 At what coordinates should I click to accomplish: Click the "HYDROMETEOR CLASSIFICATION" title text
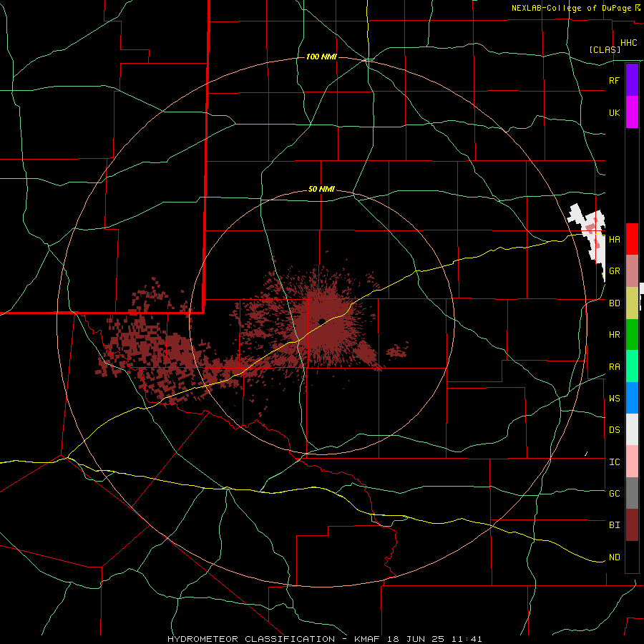253,639
